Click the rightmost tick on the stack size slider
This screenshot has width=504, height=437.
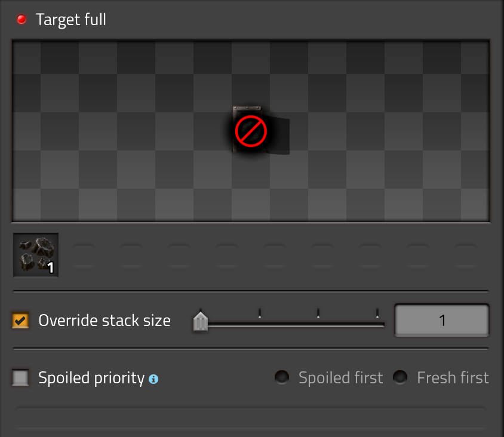[x=377, y=313]
